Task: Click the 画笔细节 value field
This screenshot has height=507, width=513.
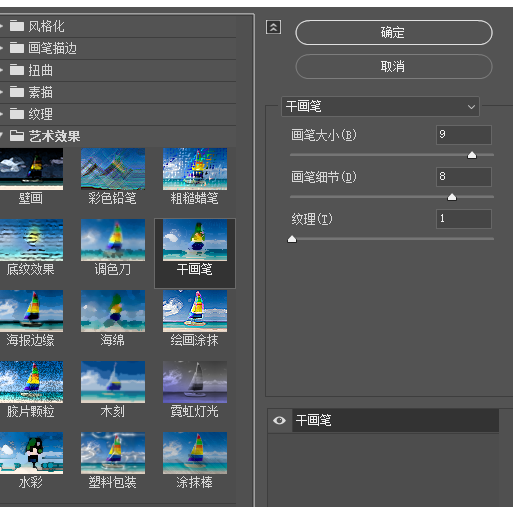Action: 464,177
